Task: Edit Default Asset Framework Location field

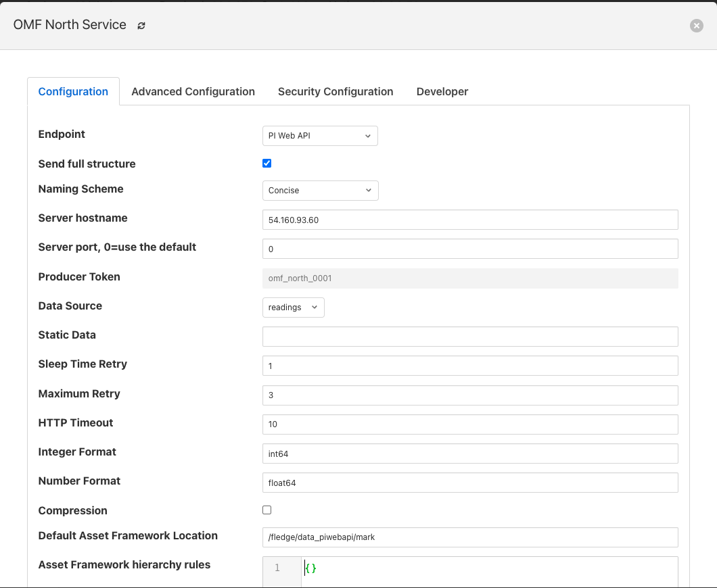Action: (469, 537)
